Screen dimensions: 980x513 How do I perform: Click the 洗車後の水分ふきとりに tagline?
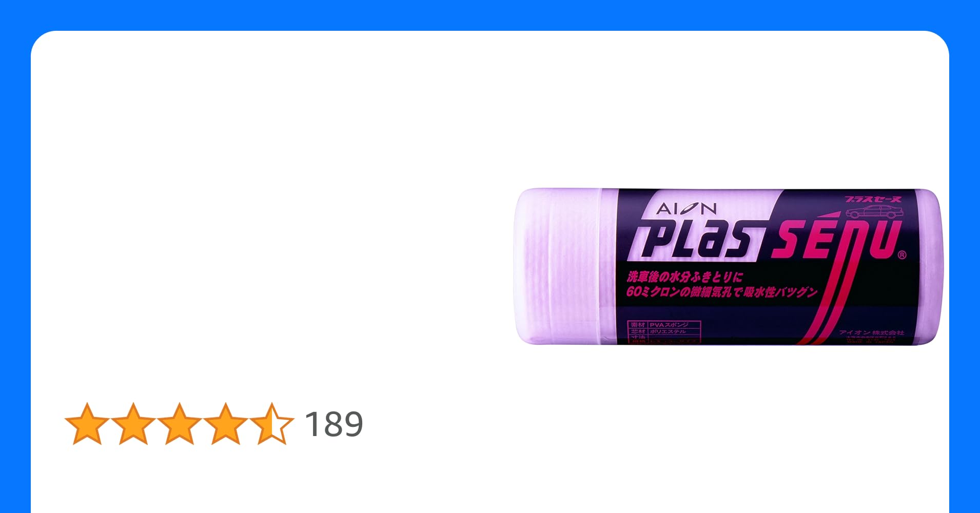[685, 277]
